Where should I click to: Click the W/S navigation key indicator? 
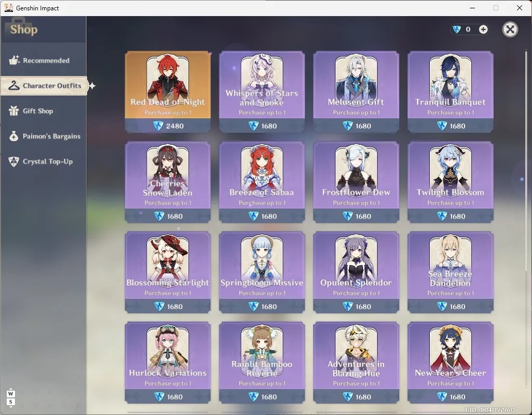tap(10, 398)
